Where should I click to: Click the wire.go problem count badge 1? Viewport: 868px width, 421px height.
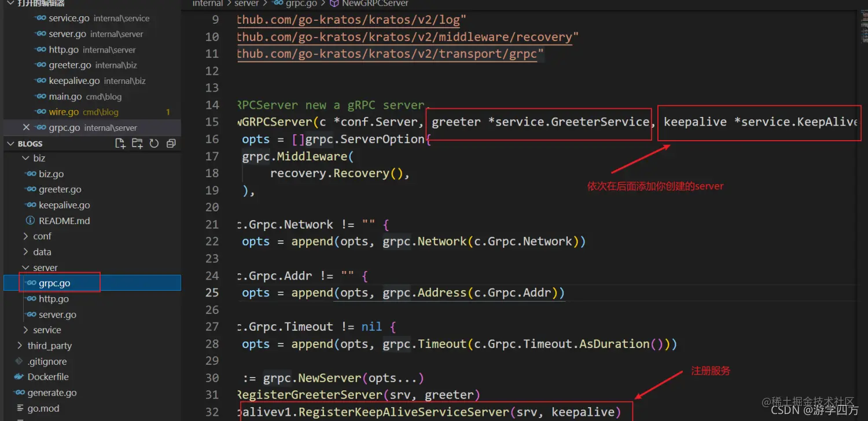[x=168, y=112]
